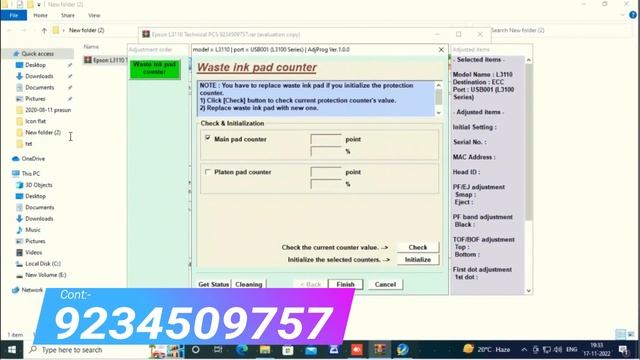Viewport: 640px width, 360px height.
Task: Open Desktop under Quick access
Action: [36, 65]
